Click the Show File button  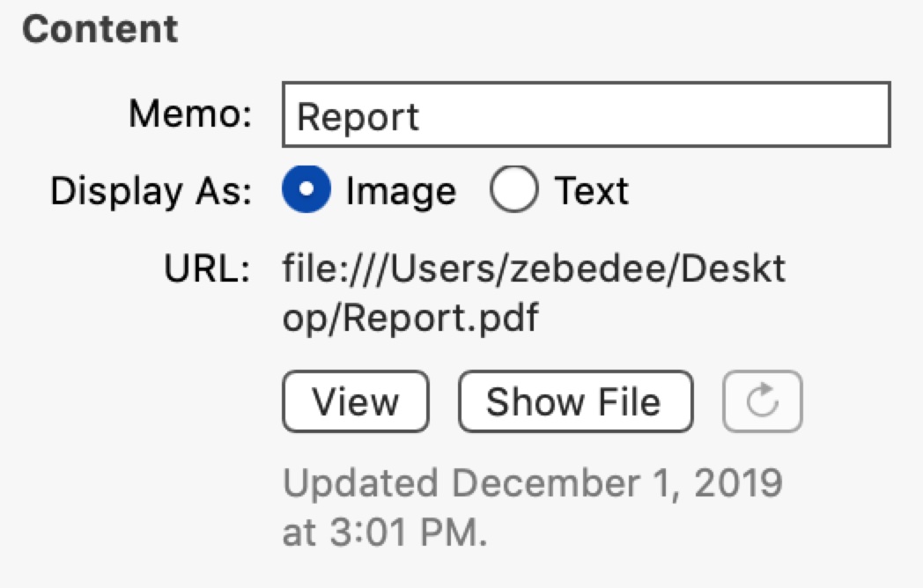coord(576,401)
